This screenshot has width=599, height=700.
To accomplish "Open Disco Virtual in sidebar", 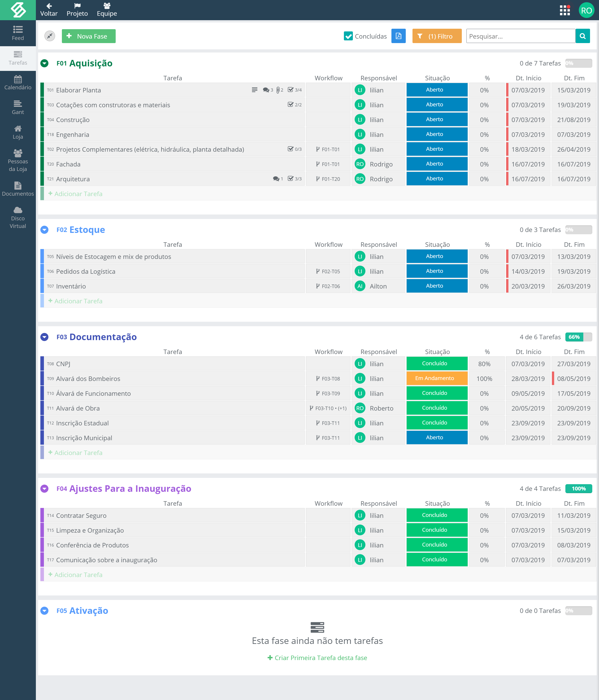I will pyautogui.click(x=18, y=217).
